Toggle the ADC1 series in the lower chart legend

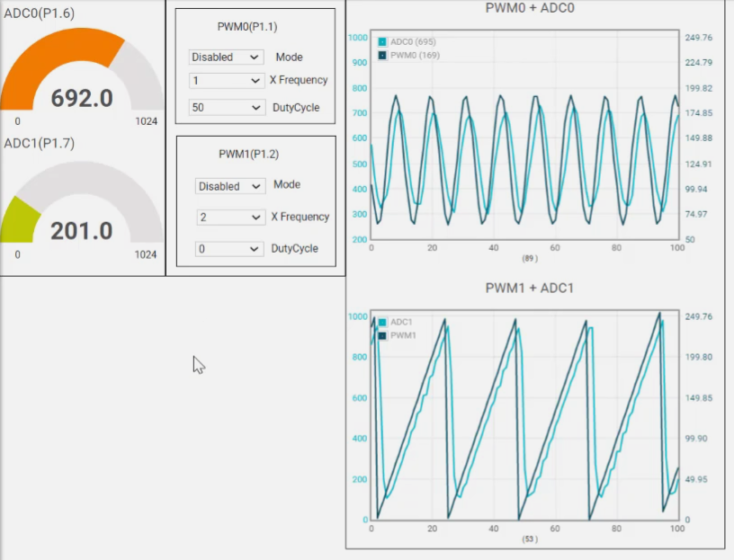click(x=402, y=322)
